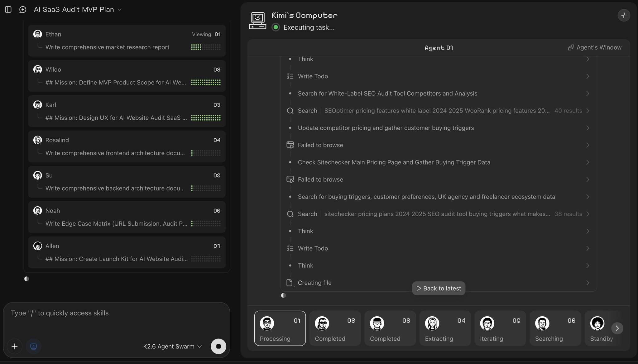Image resolution: width=638 pixels, height=364 pixels.
Task: Click the second Write Todo checklist icon
Action: pos(290,248)
